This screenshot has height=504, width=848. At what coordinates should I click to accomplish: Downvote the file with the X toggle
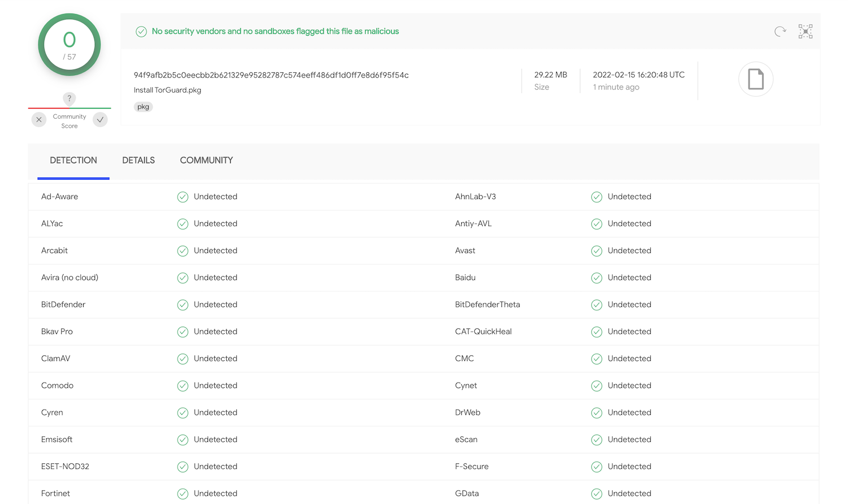(x=38, y=120)
